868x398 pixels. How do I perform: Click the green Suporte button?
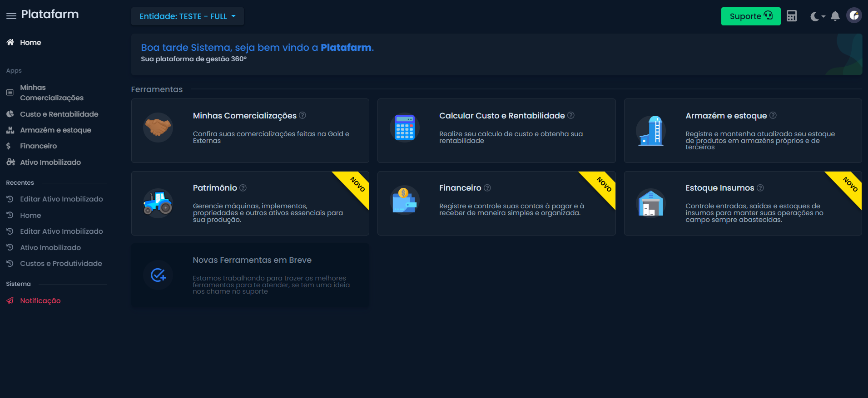751,16
